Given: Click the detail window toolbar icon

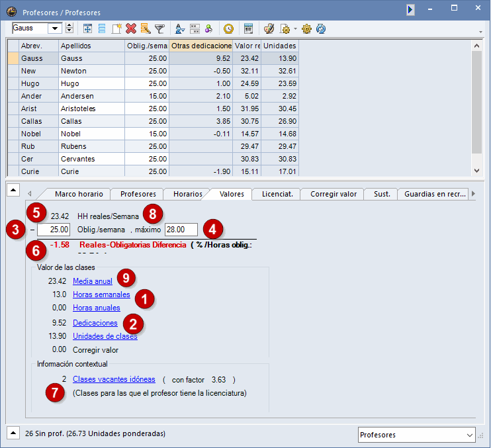Looking at the screenshot, I should (87, 29).
